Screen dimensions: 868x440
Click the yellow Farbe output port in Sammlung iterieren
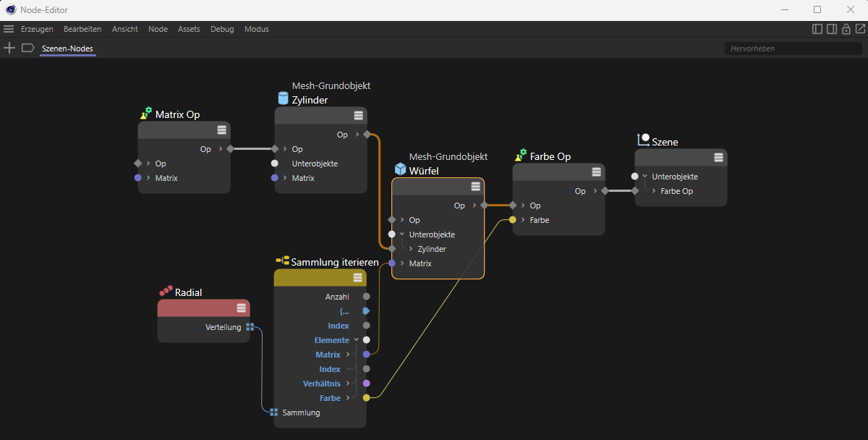(x=367, y=398)
